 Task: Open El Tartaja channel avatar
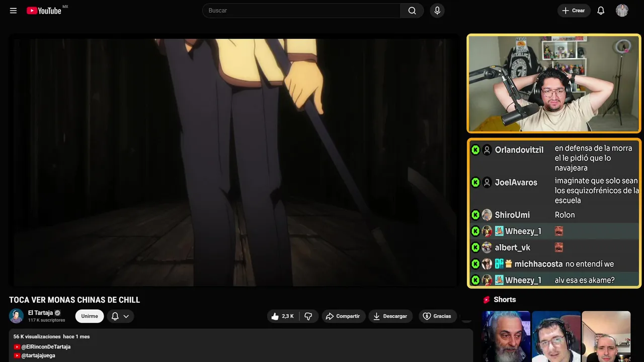pyautogui.click(x=17, y=316)
